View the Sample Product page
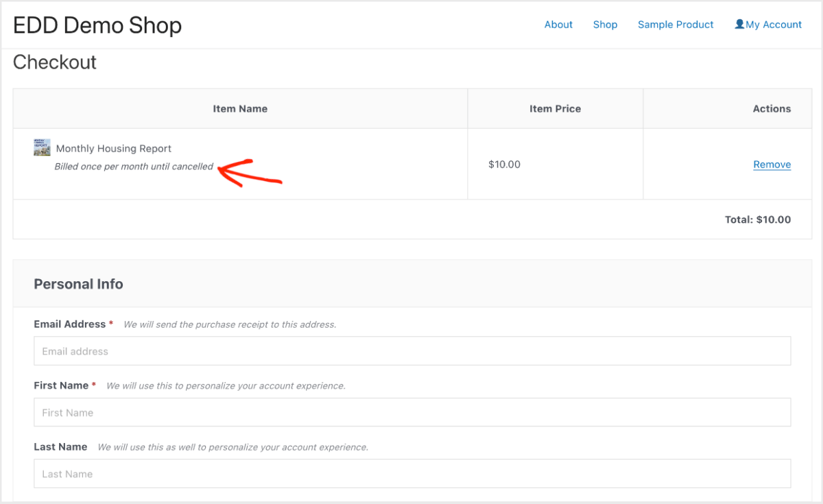 point(676,24)
